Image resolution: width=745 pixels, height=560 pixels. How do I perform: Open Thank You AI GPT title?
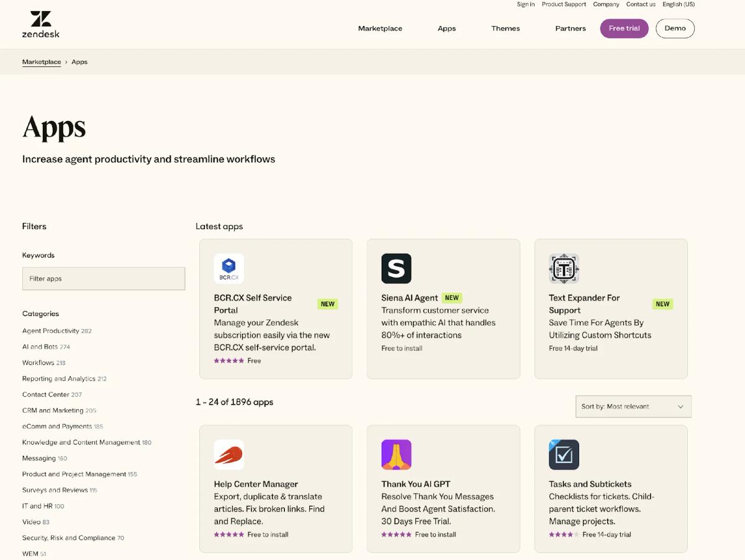click(416, 484)
